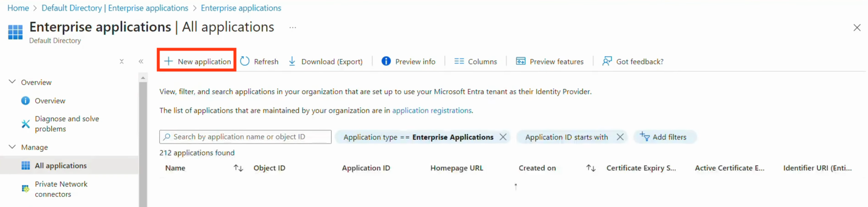Open Default Directory | Enterprise applications breadcrumb
Image resolution: width=868 pixels, height=207 pixels.
(115, 8)
